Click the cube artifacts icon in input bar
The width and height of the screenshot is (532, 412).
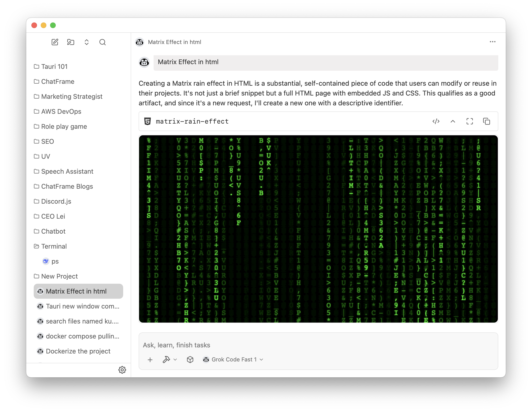click(x=190, y=360)
